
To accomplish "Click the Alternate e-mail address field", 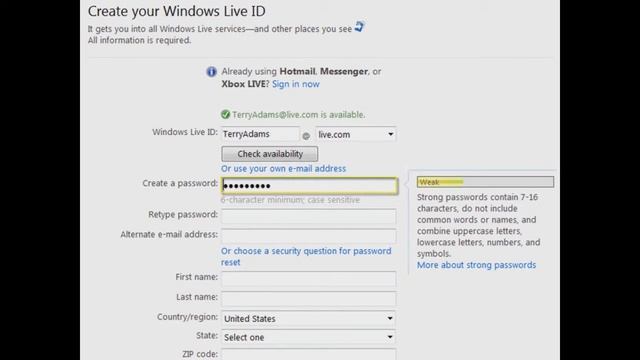I will [x=309, y=236].
